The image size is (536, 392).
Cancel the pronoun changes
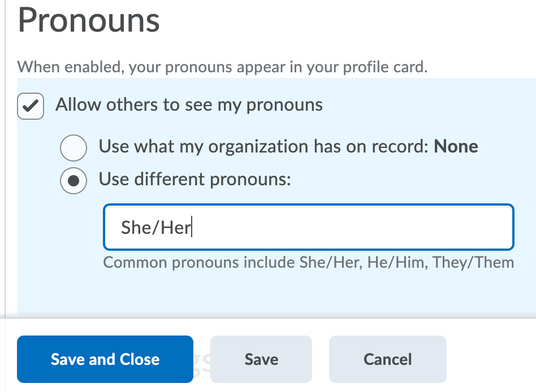coord(387,359)
